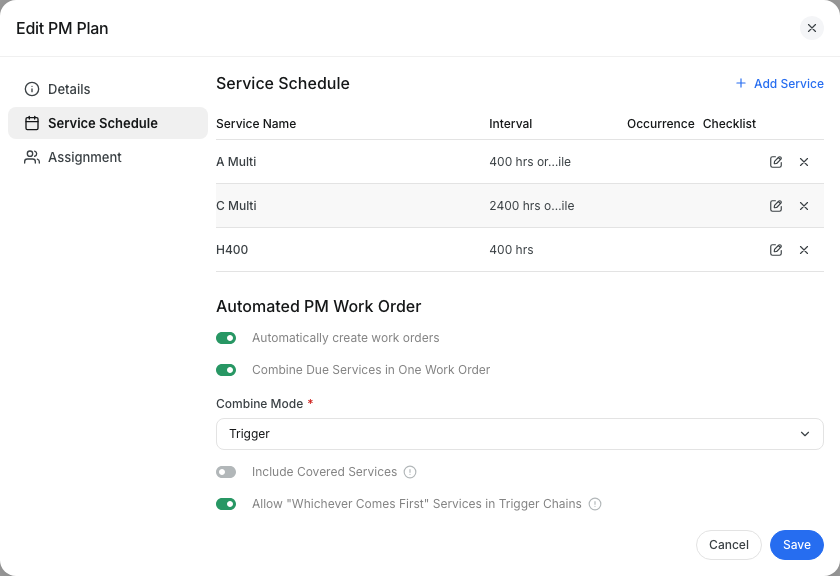
Task: Click the Combine Mode label
Action: 260,403
